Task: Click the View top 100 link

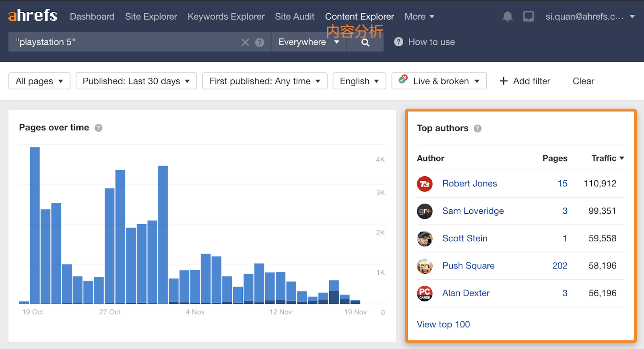Action: 443,324
